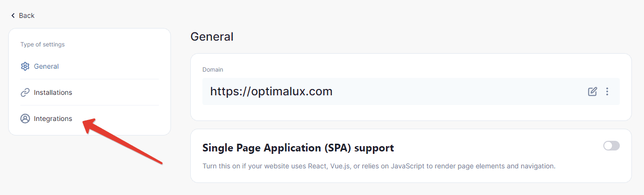Click the https://optimalux.com domain text

(271, 91)
